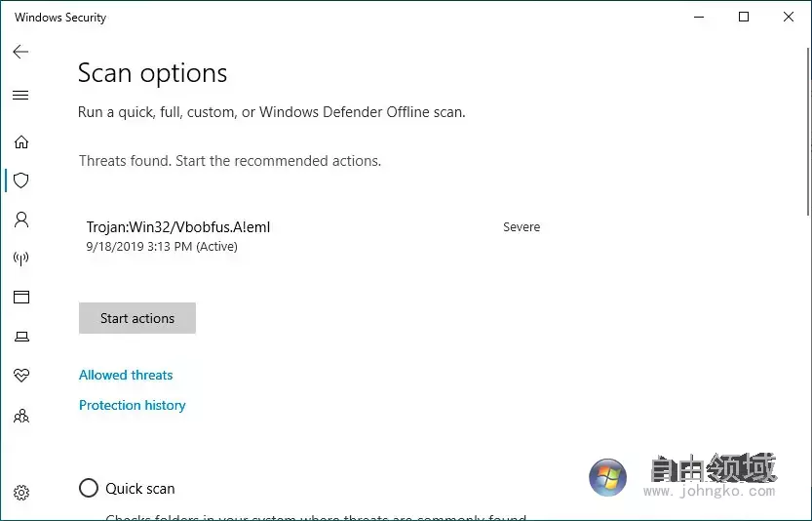The height and width of the screenshot is (521, 812).
Task: Click the 9/18/2019 3:13 PM (Active) text
Action: (x=162, y=246)
